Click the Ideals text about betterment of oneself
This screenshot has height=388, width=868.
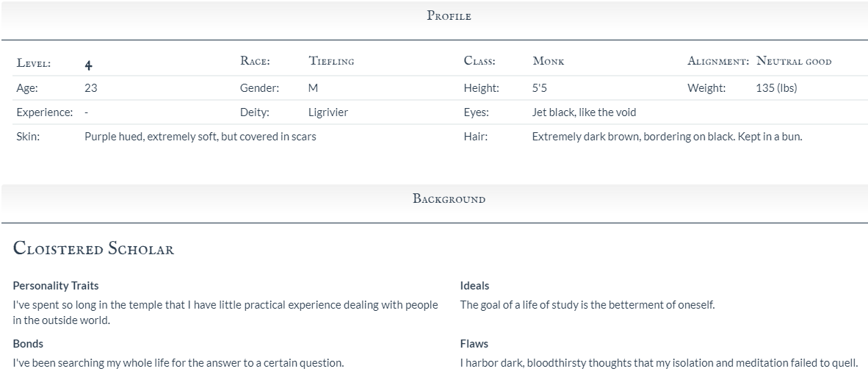[x=587, y=305]
